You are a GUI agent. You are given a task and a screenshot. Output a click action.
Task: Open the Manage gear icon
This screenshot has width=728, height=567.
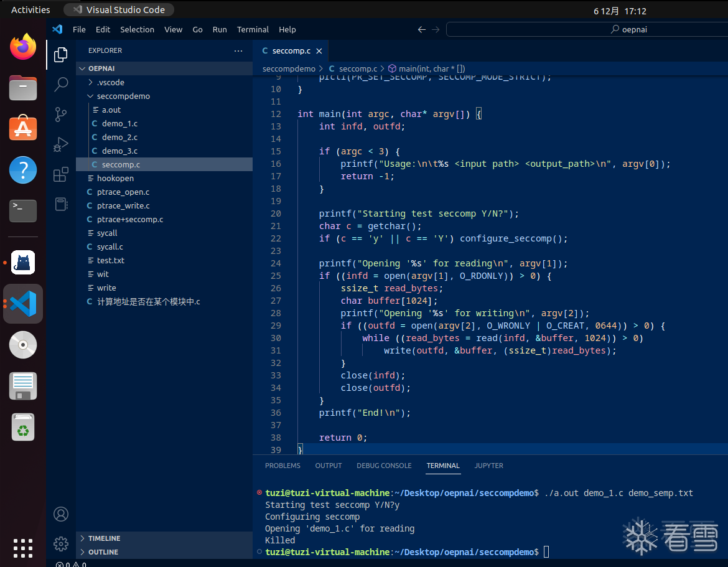pyautogui.click(x=61, y=544)
